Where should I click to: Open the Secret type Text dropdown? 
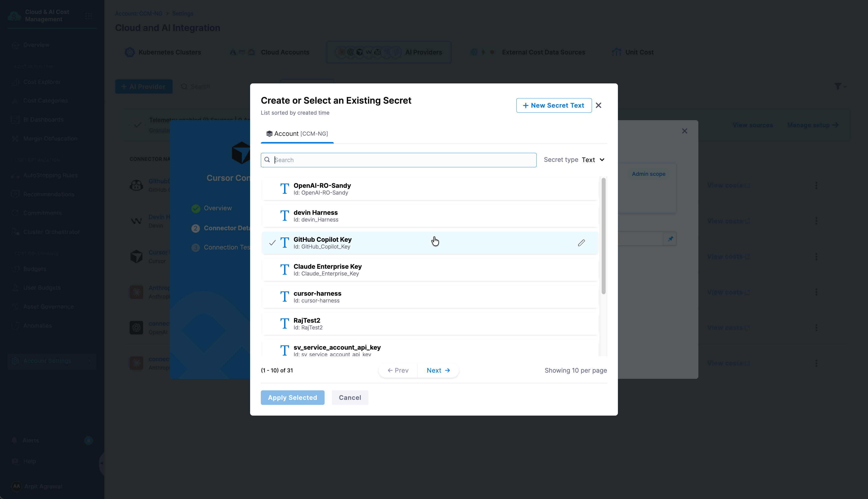593,160
